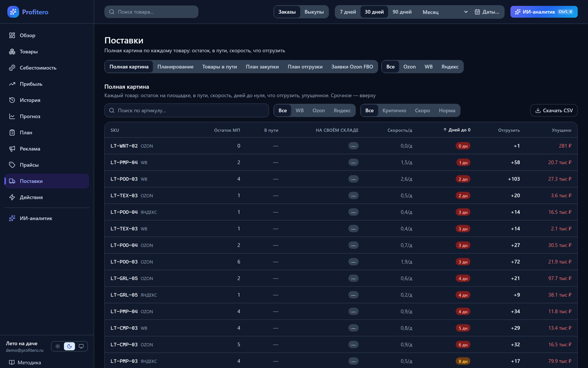588x368 pixels.
Task: Open sidebar ИИ-аналитик sparkle icon
Action: (12, 218)
